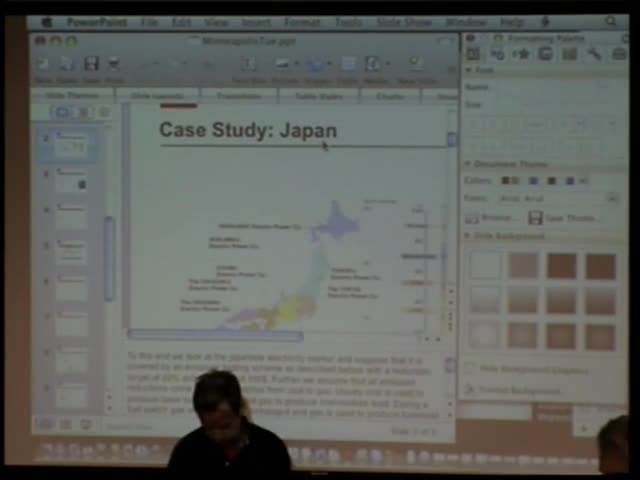Click the Slide Sorter view icon at bottom

pos(66,425)
